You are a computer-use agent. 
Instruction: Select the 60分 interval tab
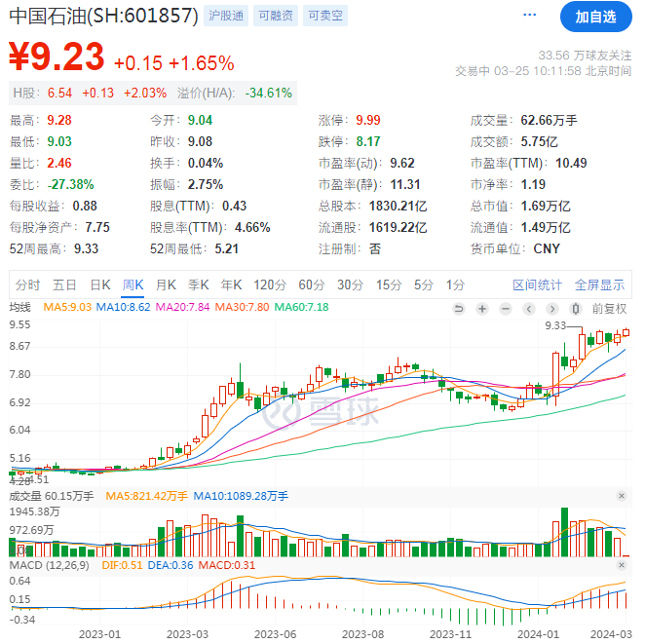click(312, 284)
